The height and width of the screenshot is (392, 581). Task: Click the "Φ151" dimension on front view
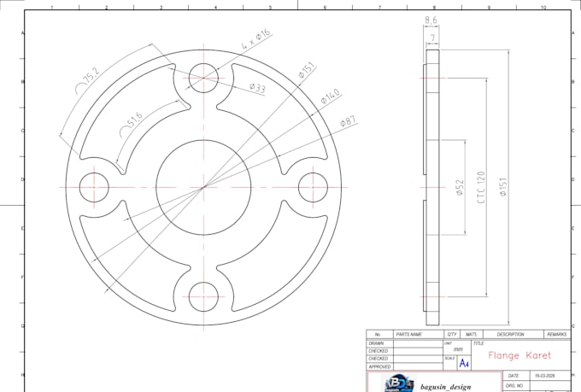point(307,70)
